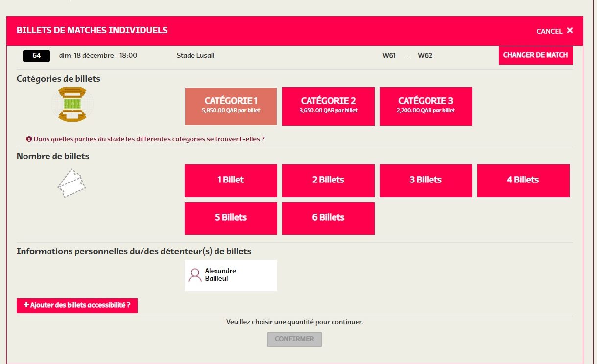The width and height of the screenshot is (597, 364).
Task: Click the info icon before stadium question
Action: coord(29,139)
